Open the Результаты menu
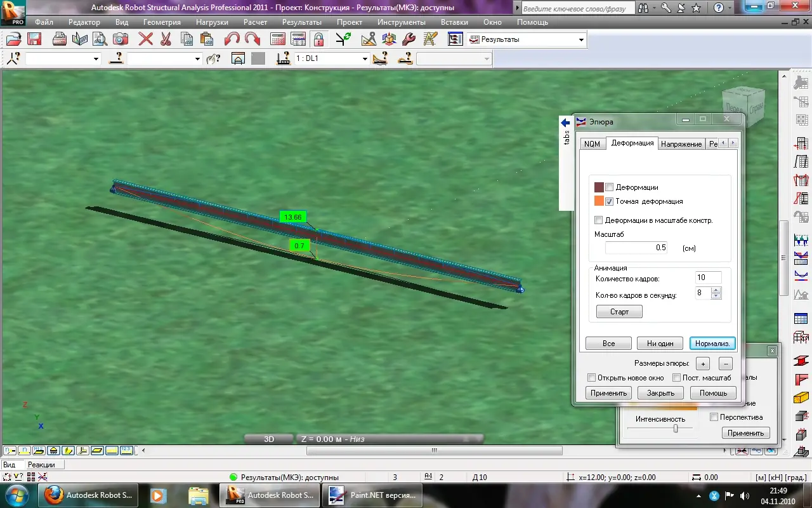Screen dimensions: 812x508 tap(302, 22)
